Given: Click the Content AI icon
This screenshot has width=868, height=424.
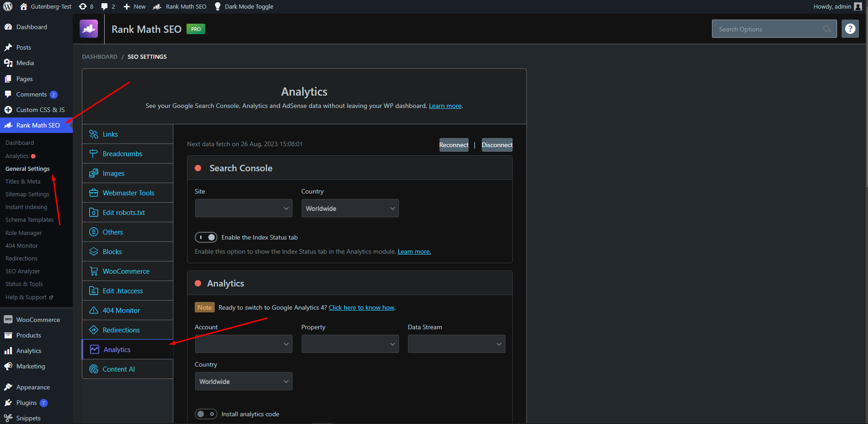Looking at the screenshot, I should click(94, 369).
